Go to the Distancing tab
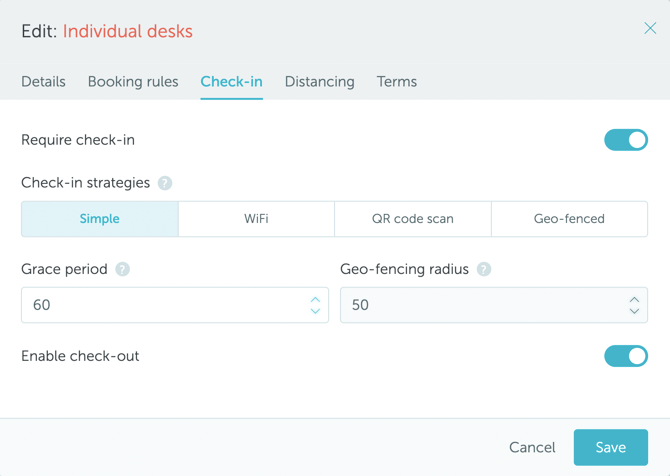 pos(319,82)
